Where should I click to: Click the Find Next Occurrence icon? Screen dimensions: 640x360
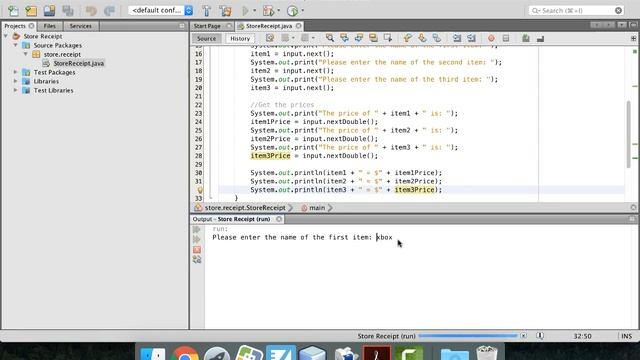tap(359, 38)
